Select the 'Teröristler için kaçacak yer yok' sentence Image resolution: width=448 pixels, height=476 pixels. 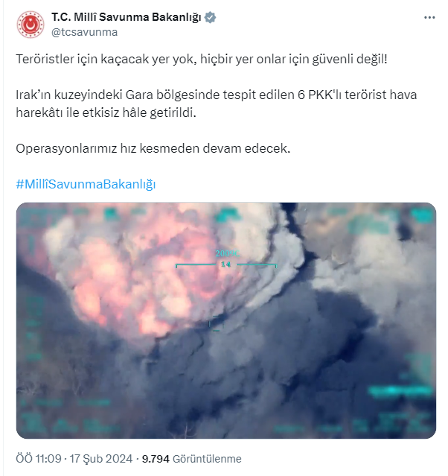point(202,59)
